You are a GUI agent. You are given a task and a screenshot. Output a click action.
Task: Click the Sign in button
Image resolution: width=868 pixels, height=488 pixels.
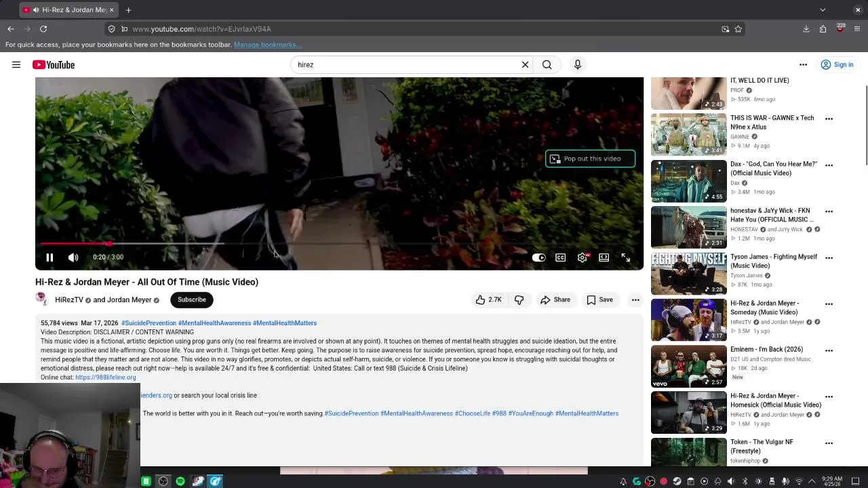coord(837,64)
